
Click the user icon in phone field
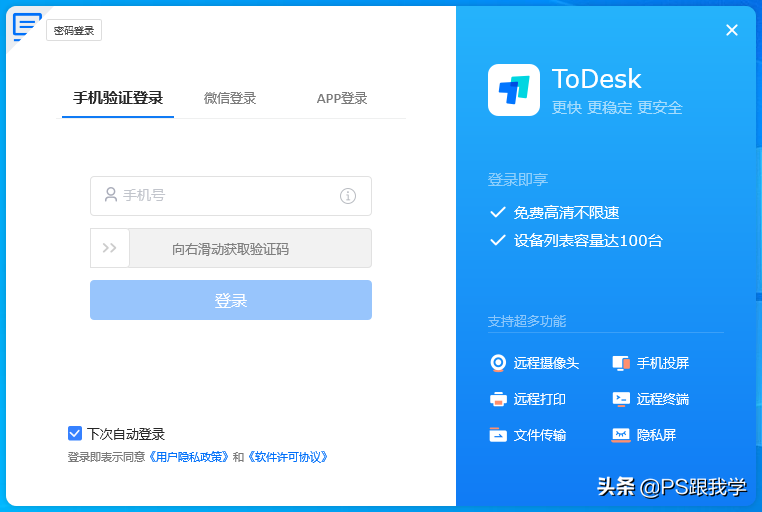coord(110,196)
